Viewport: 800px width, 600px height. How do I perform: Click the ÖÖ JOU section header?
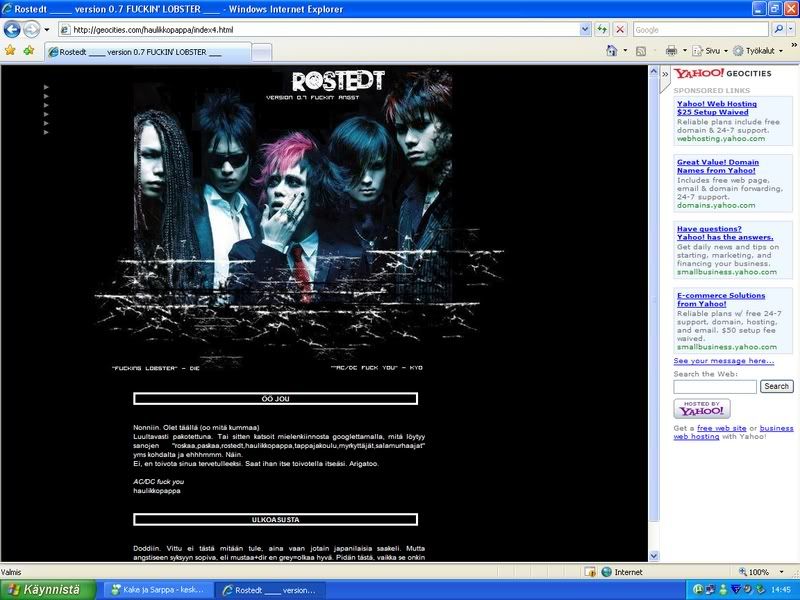pyautogui.click(x=276, y=399)
